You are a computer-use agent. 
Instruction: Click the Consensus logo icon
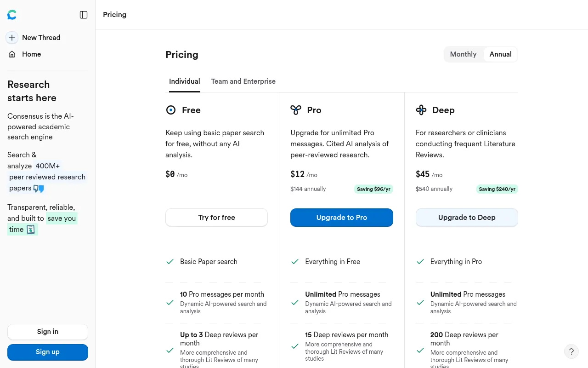[12, 15]
